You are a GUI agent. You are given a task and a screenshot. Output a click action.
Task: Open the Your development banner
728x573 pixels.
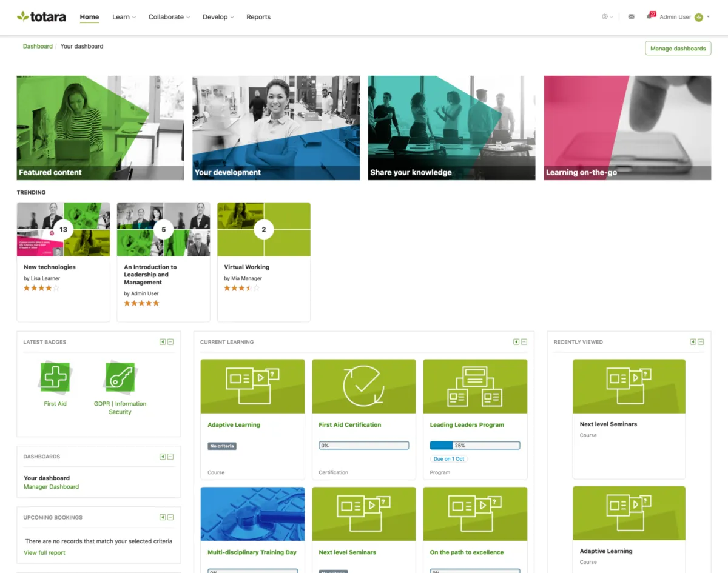click(x=276, y=128)
